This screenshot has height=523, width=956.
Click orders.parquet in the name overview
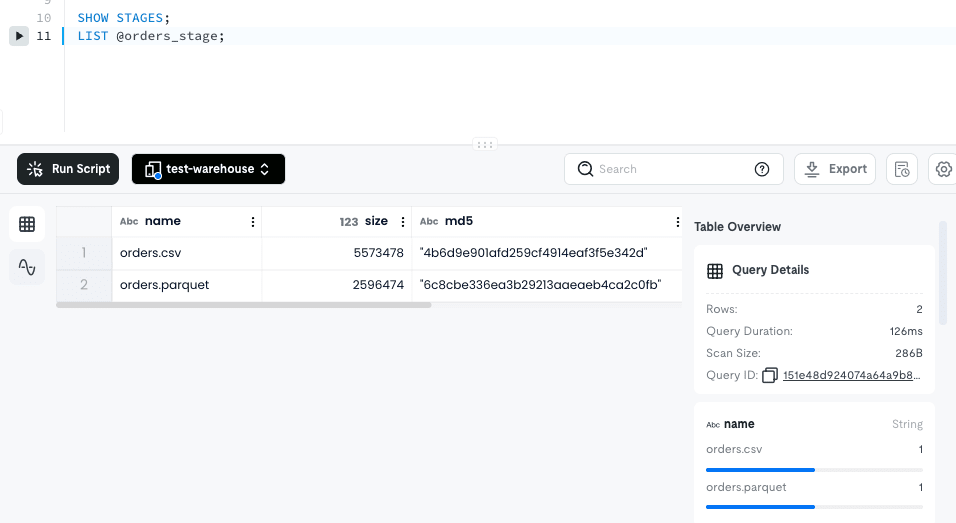click(746, 487)
